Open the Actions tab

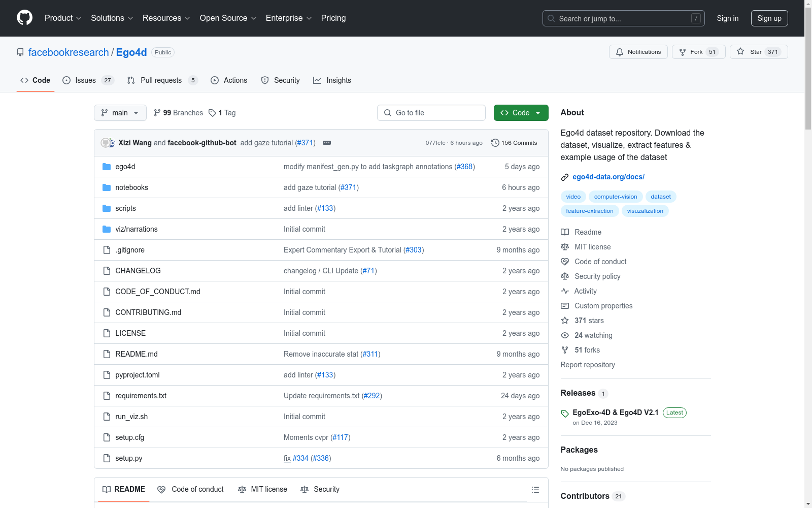tap(229, 80)
